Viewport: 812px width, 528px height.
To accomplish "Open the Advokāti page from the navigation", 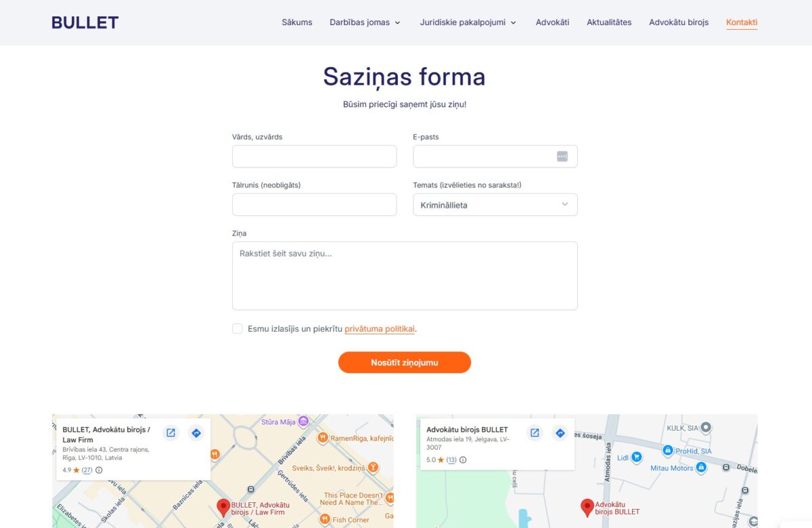I will [x=552, y=22].
